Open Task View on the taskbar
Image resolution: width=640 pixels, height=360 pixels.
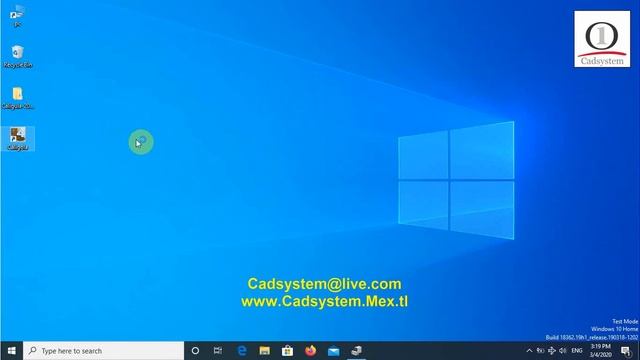pos(218,351)
